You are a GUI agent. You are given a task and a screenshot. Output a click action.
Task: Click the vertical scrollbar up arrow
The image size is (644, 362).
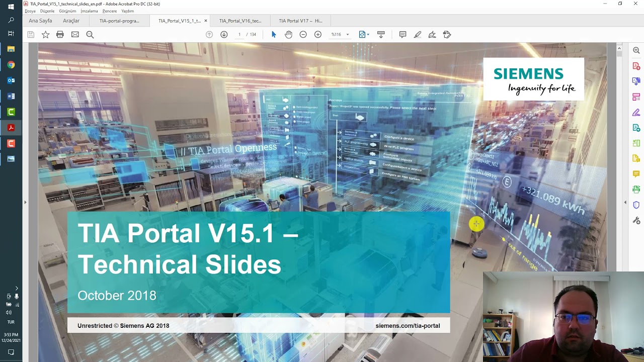click(x=619, y=47)
